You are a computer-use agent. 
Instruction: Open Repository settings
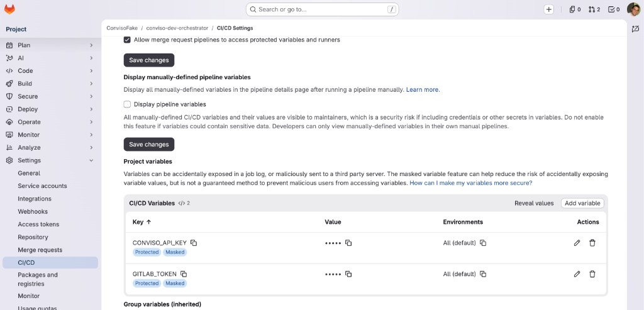[x=33, y=237]
